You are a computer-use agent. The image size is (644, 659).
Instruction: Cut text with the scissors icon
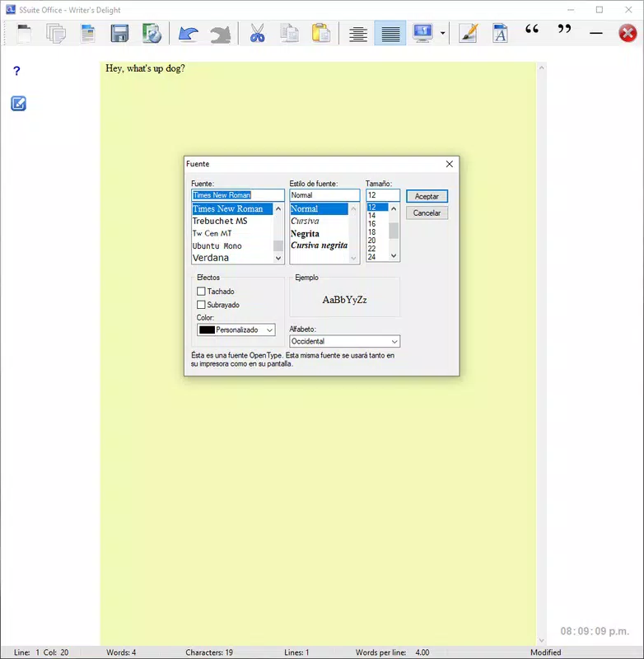pos(257,33)
